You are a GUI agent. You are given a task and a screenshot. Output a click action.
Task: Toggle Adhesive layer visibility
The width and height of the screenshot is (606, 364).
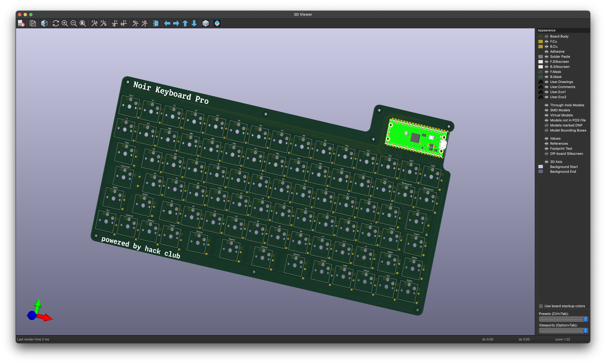point(546,51)
